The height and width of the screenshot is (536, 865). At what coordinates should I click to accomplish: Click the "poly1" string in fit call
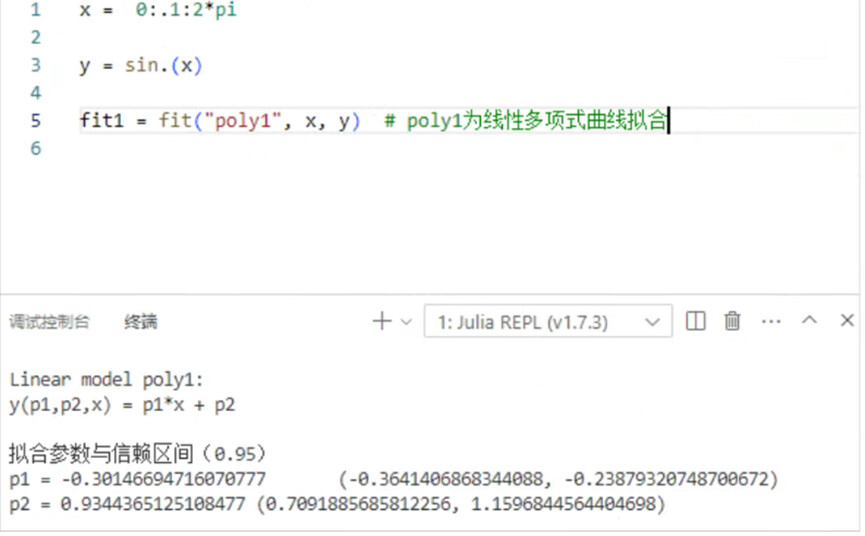243,121
